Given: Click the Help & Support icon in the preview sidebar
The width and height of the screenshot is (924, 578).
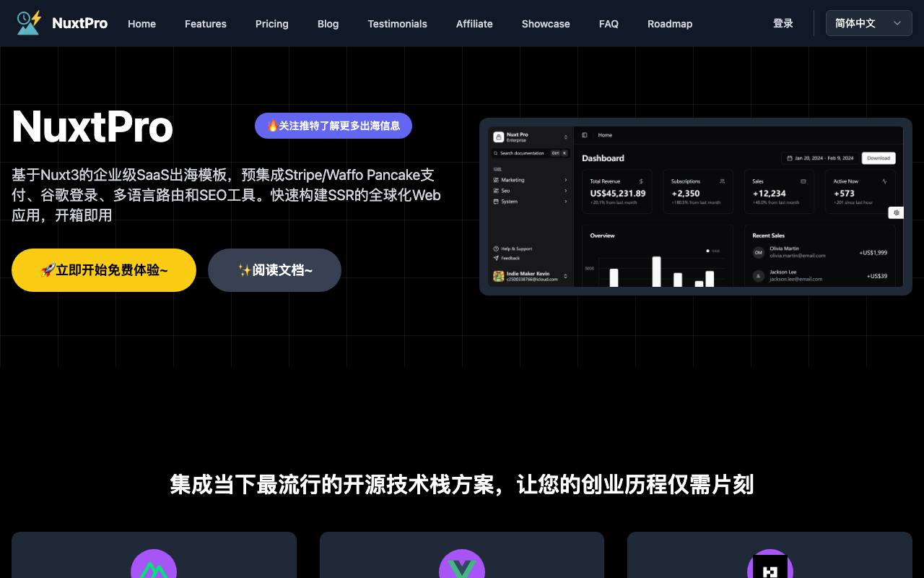Looking at the screenshot, I should (496, 249).
